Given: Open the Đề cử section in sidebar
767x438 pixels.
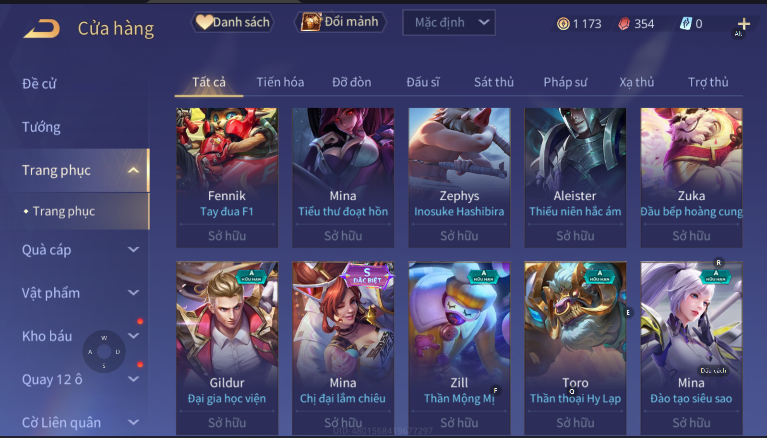Looking at the screenshot, I should click(x=39, y=84).
